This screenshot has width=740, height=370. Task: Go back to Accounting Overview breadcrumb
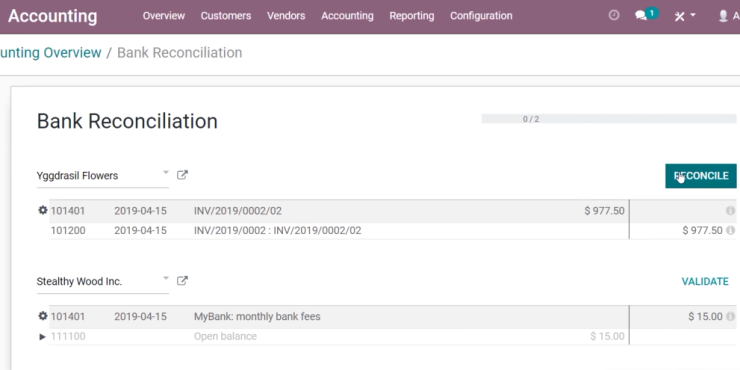[50, 52]
